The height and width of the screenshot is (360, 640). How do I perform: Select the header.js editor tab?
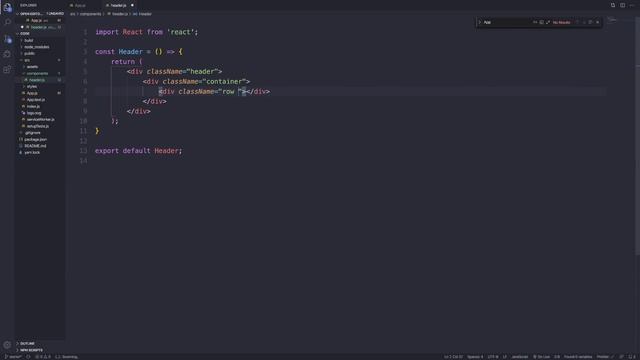point(118,5)
